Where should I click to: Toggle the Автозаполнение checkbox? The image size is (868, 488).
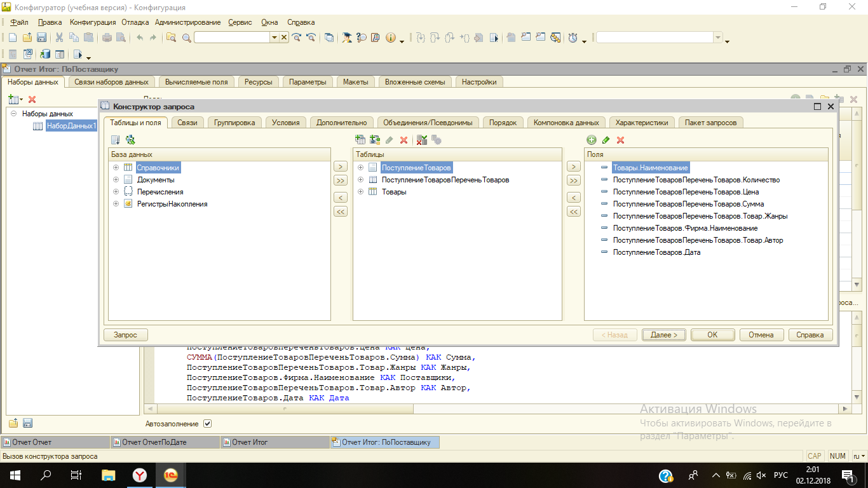coord(207,424)
